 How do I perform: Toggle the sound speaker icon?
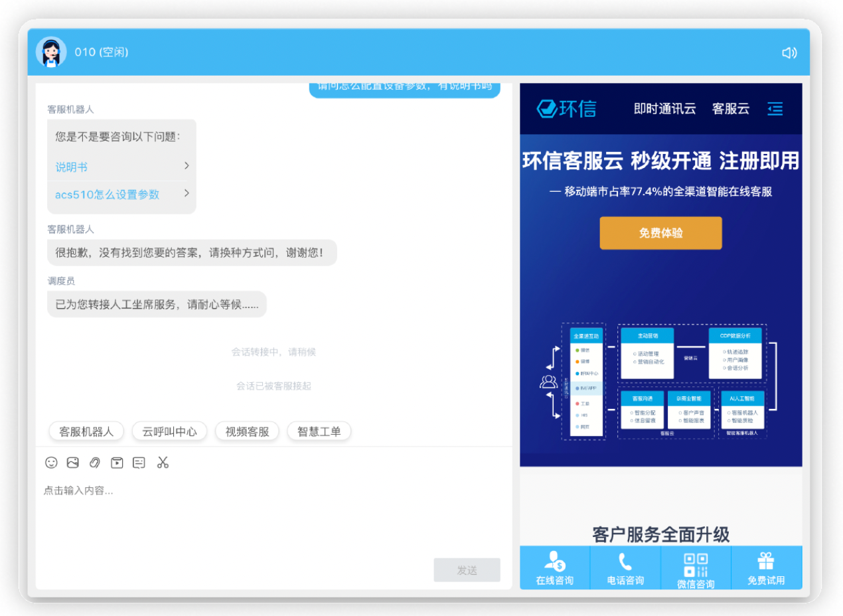tap(789, 53)
